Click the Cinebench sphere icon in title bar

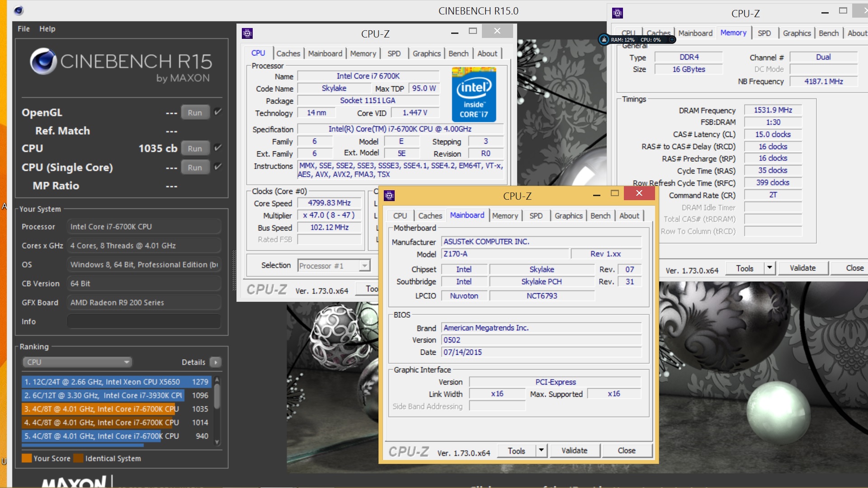point(19,10)
